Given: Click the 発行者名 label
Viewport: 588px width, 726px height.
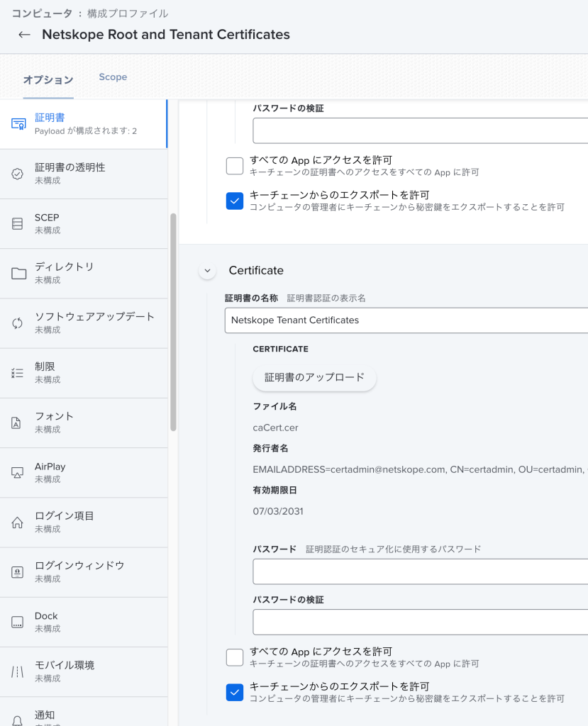Looking at the screenshot, I should coord(271,448).
